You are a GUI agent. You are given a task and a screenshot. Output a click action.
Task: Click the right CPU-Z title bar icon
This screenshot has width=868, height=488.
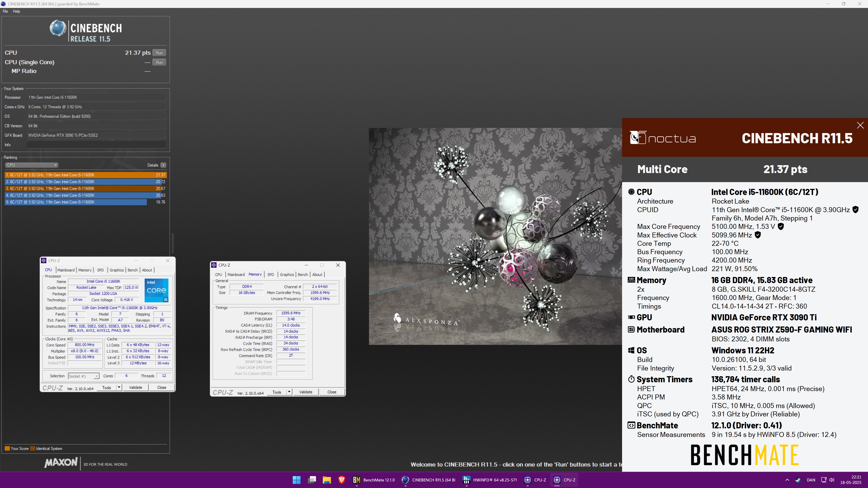click(214, 265)
